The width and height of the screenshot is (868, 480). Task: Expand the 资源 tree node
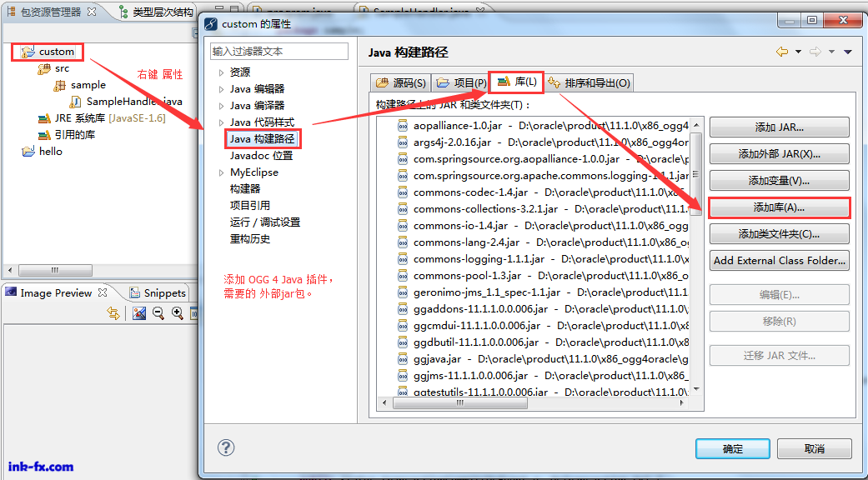221,72
